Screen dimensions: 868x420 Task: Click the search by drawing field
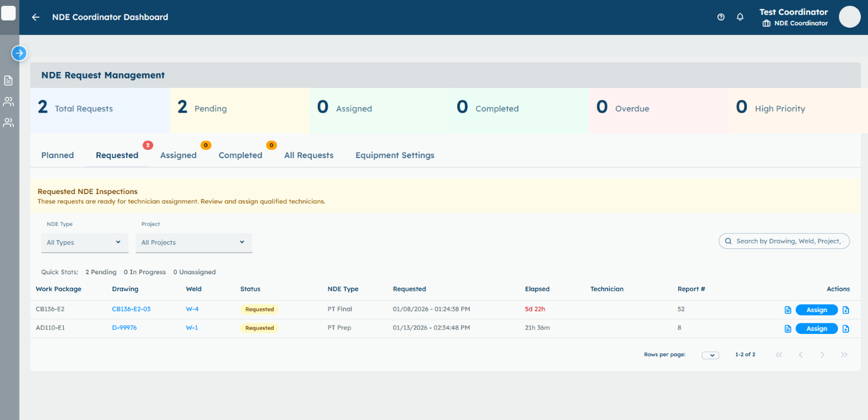click(x=784, y=241)
